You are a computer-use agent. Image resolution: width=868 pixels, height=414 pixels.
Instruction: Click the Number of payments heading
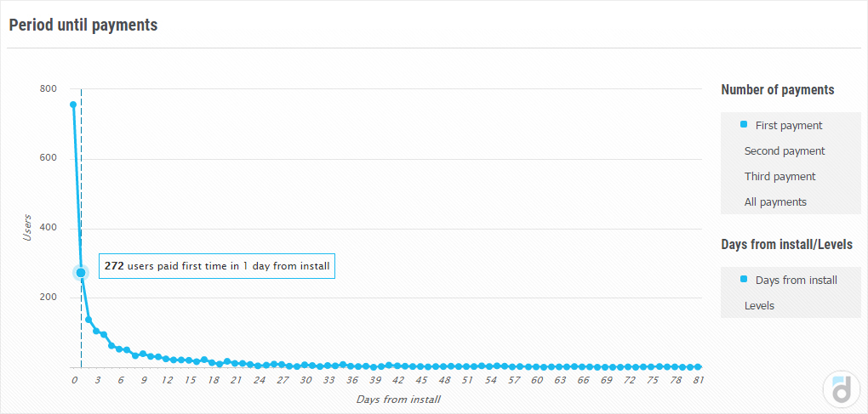coord(777,89)
